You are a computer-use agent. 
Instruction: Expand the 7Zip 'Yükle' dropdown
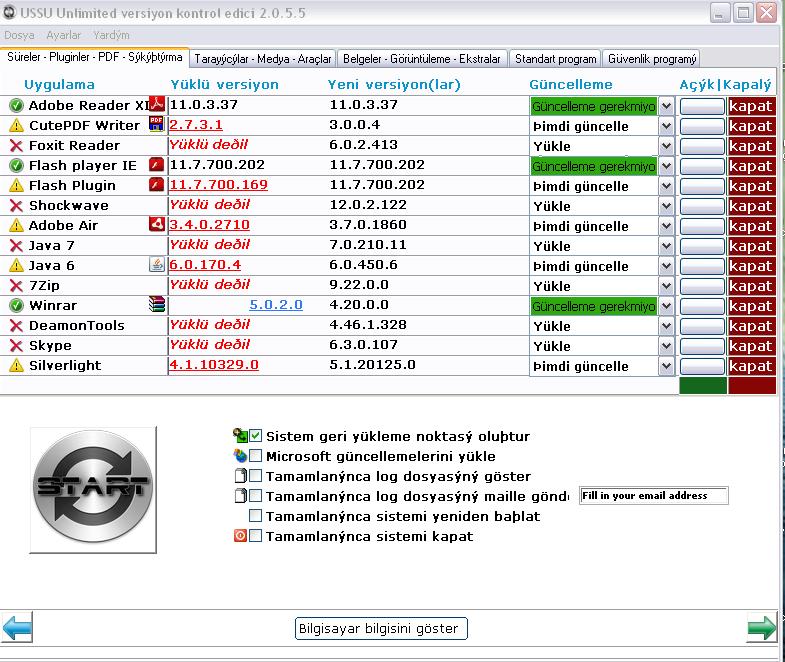click(x=666, y=286)
